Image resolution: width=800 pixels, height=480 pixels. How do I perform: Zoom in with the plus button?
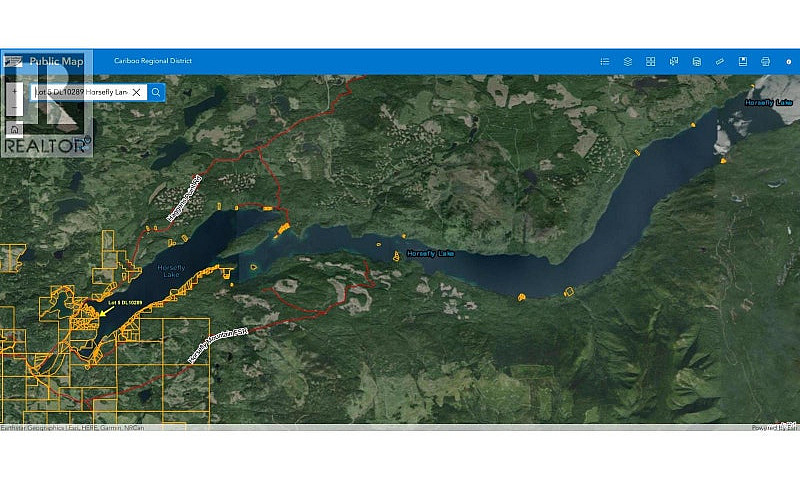[14, 91]
